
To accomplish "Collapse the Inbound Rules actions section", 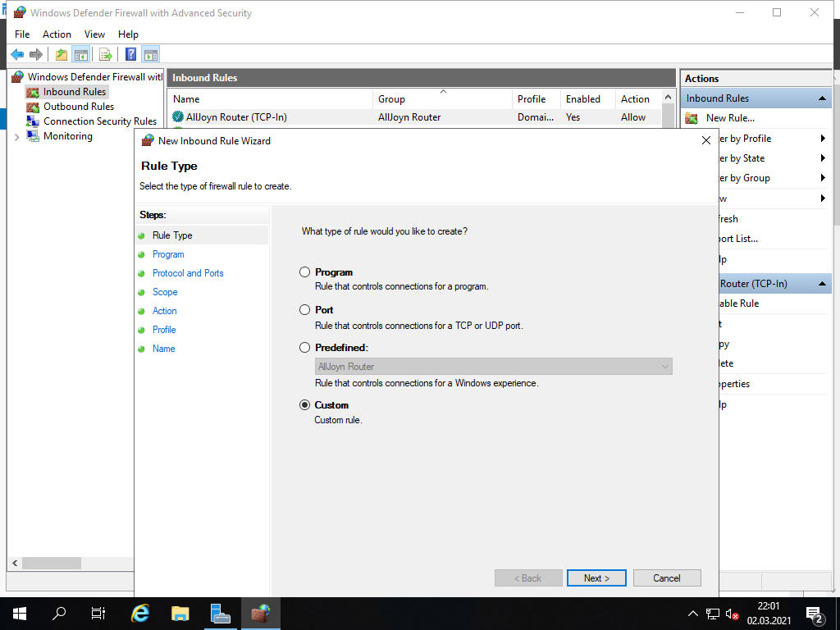I will (822, 98).
